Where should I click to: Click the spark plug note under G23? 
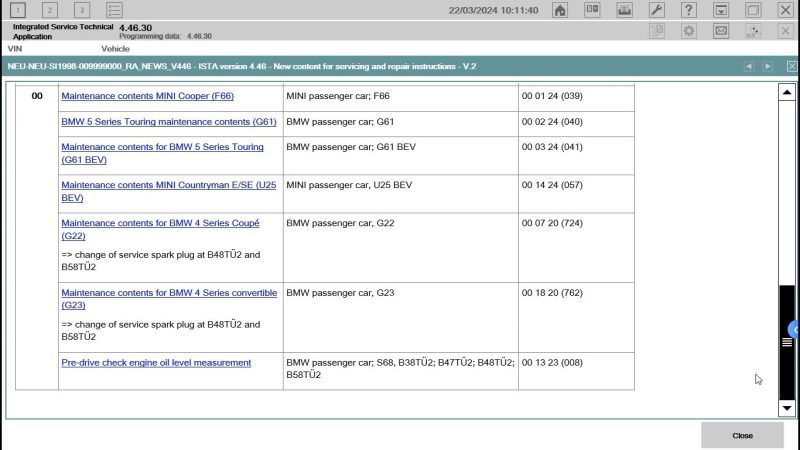(161, 331)
